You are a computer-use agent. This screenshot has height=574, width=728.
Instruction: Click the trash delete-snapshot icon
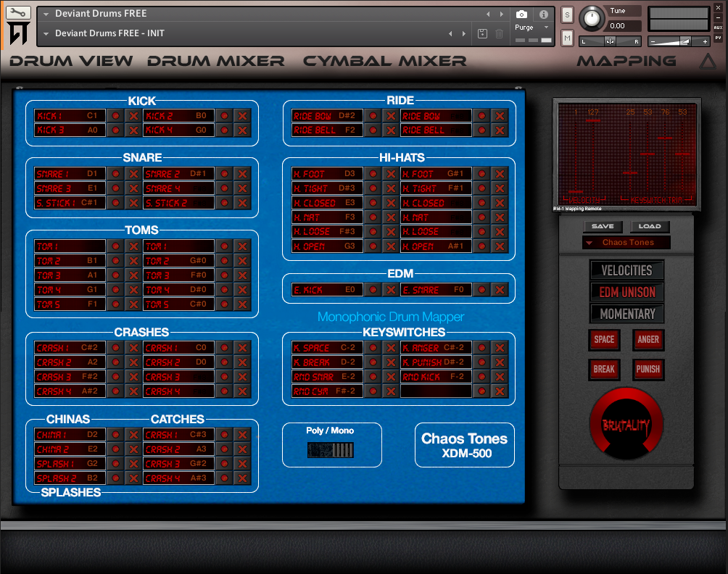(499, 33)
